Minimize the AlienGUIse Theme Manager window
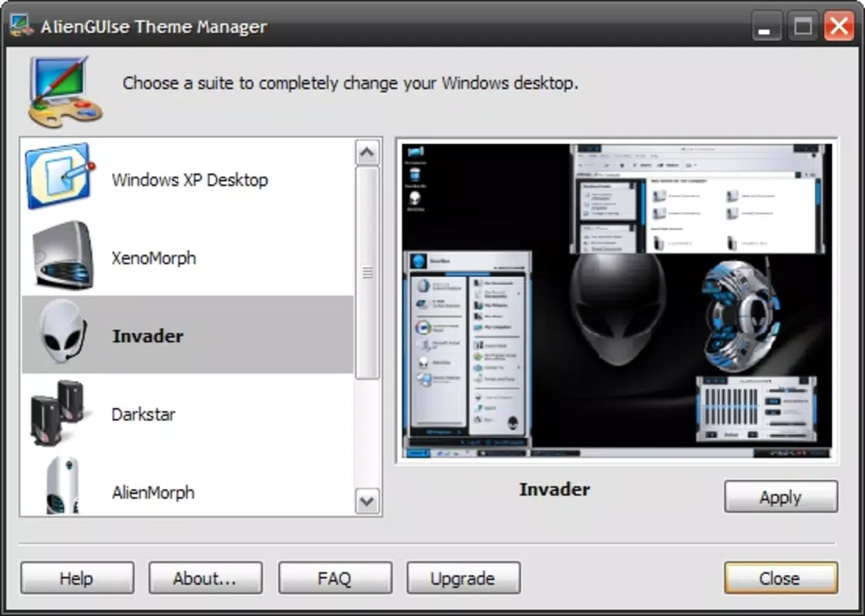Screen dimensions: 865x616 tap(766, 26)
